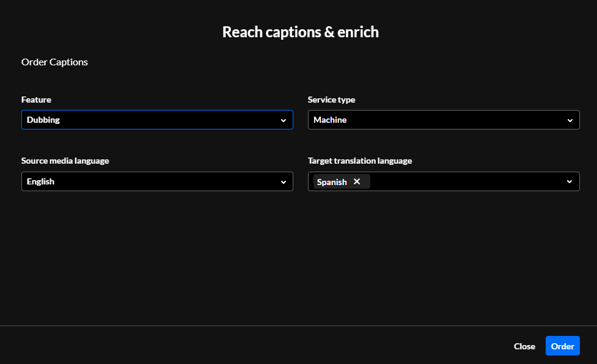
Task: Open the Feature combo box showing Dubbing
Action: click(x=147, y=120)
